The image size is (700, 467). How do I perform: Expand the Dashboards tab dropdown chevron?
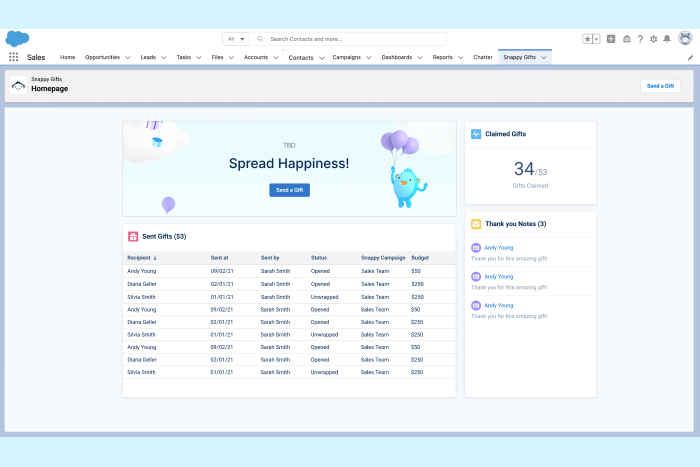coord(420,58)
